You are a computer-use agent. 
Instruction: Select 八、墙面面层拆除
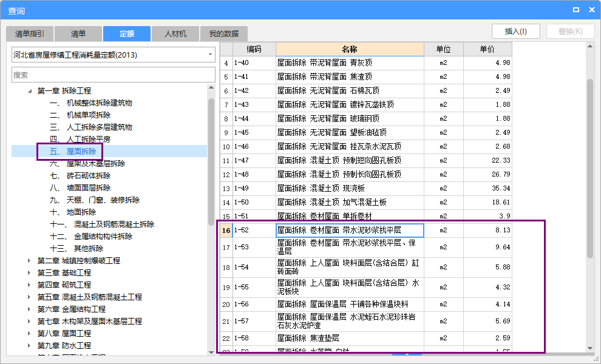pyautogui.click(x=80, y=187)
